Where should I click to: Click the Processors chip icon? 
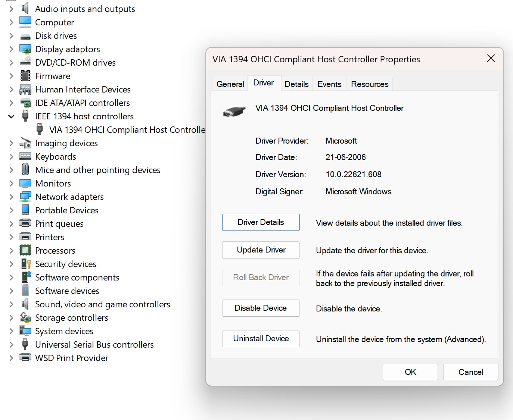(25, 250)
